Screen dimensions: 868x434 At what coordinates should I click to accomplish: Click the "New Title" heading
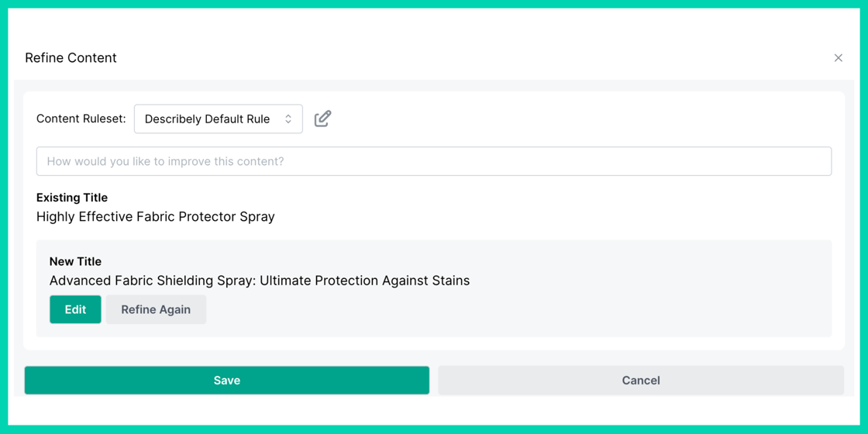click(75, 262)
